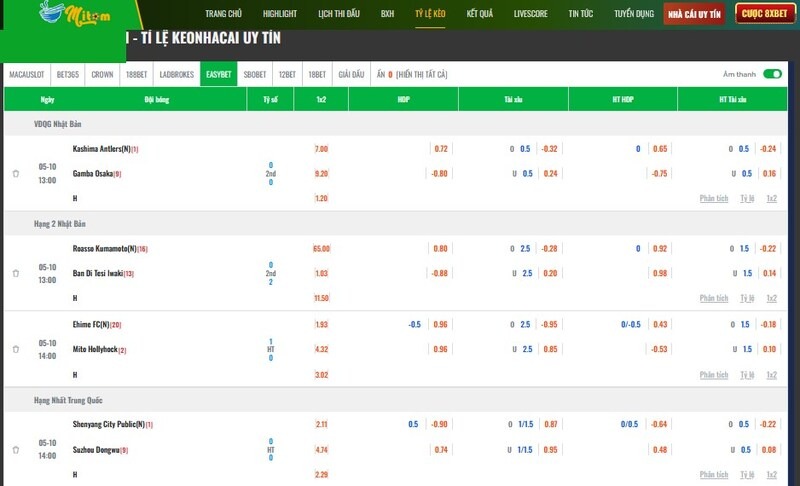Viewport: 800px width, 486px height.
Task: Open the MACAUSLOT odds tab
Action: click(x=27, y=74)
